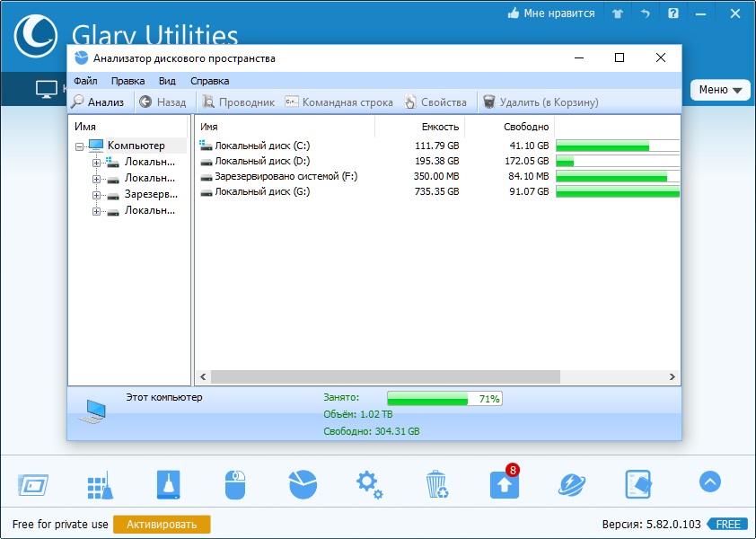This screenshot has width=756, height=539.
Task: Click the mouse privacy icon in bottom dock
Action: tap(234, 484)
